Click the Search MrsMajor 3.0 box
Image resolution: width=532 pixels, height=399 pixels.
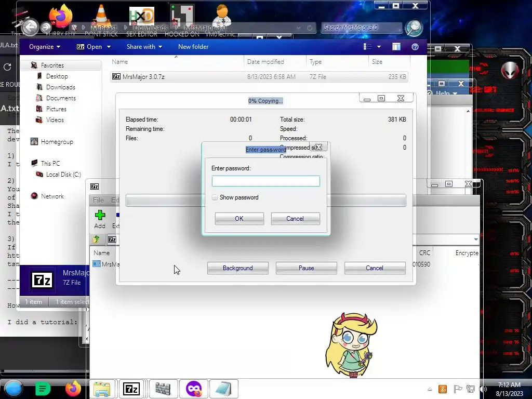point(362,28)
